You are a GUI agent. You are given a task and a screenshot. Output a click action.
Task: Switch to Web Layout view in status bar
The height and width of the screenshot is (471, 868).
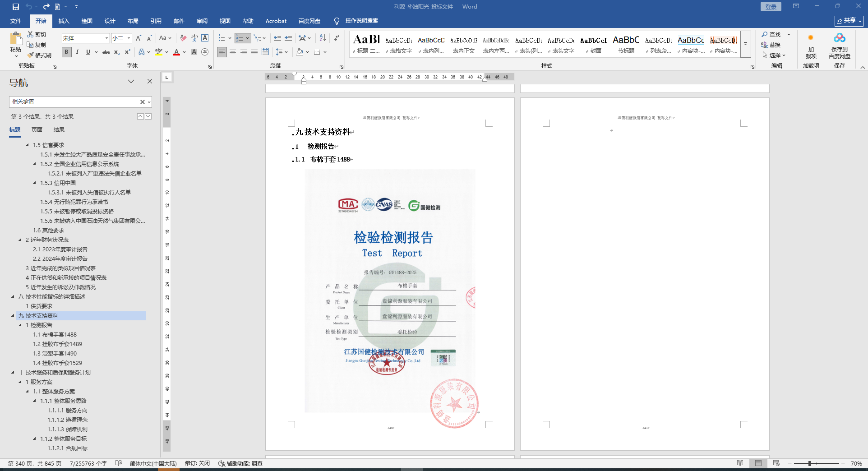[776, 463]
